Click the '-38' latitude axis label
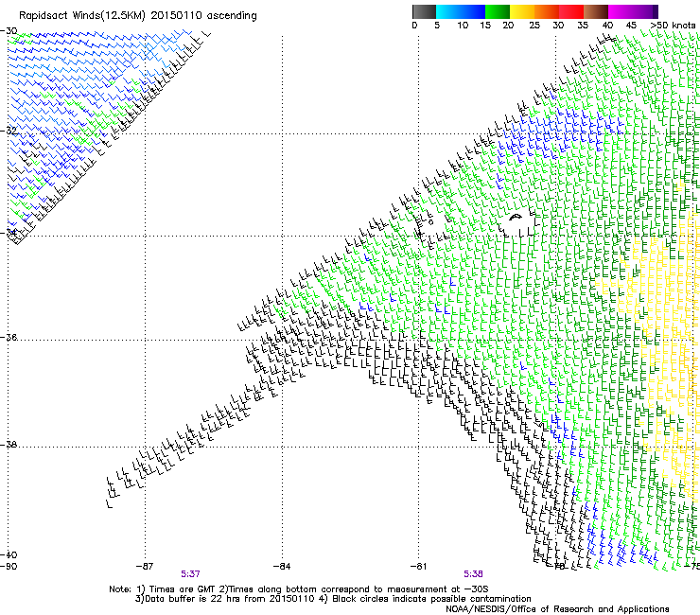 [x=9, y=445]
